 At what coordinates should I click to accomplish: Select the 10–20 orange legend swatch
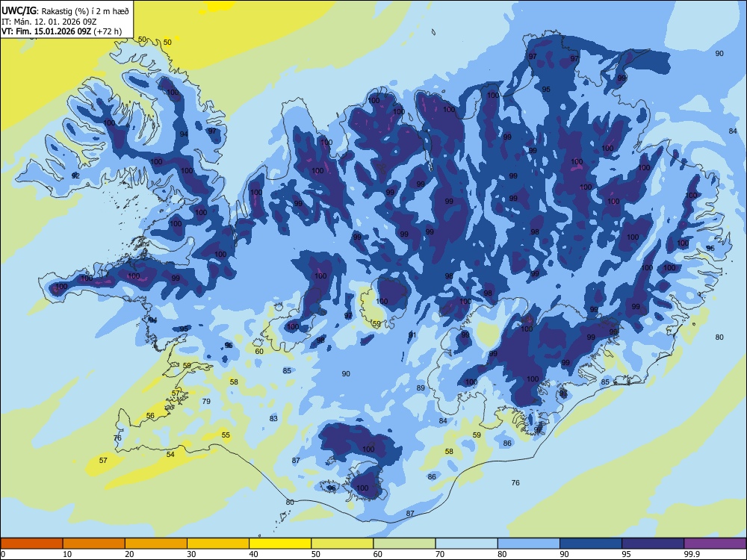point(94,544)
